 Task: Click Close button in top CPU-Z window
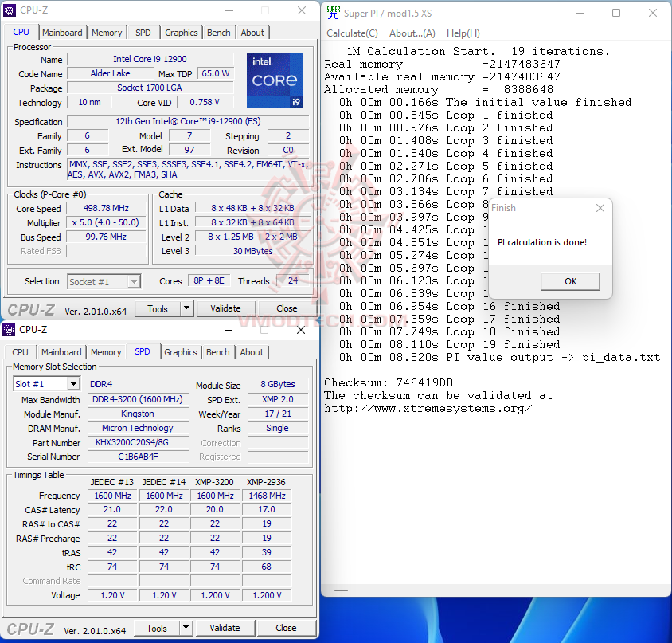[x=287, y=308]
